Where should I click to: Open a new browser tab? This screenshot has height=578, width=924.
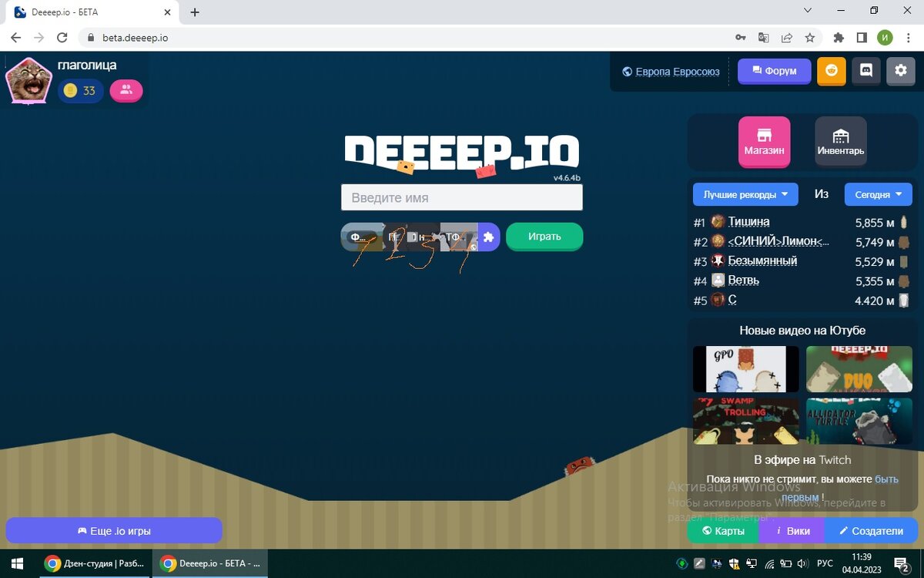[195, 12]
